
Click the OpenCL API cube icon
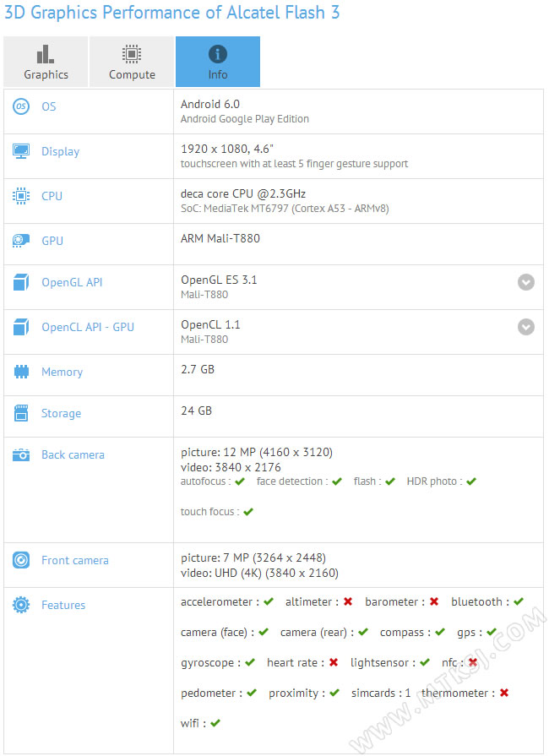[x=21, y=327]
